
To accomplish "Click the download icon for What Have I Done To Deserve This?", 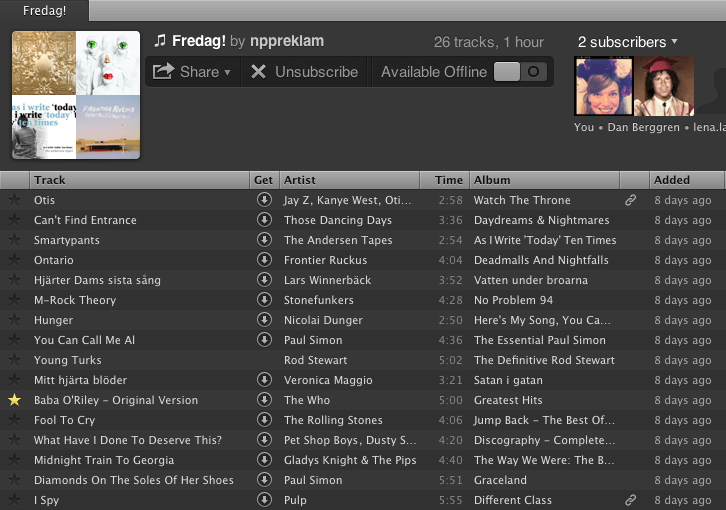I will pyautogui.click(x=264, y=440).
